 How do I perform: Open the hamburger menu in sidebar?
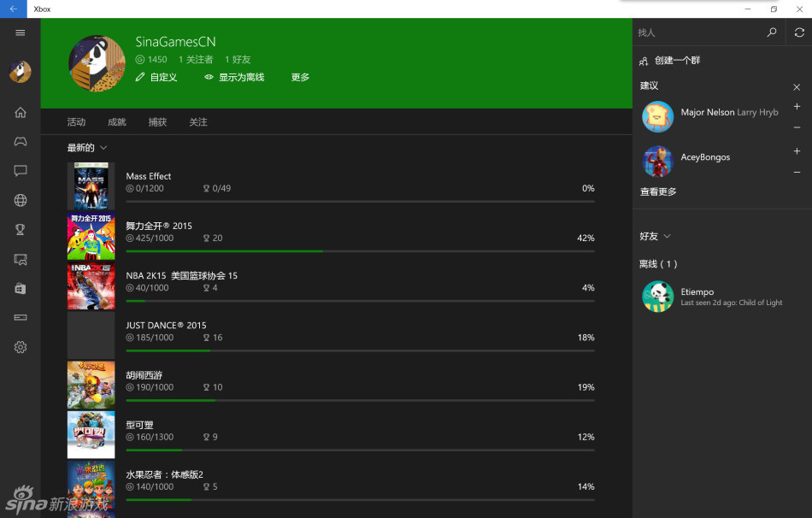pos(21,32)
